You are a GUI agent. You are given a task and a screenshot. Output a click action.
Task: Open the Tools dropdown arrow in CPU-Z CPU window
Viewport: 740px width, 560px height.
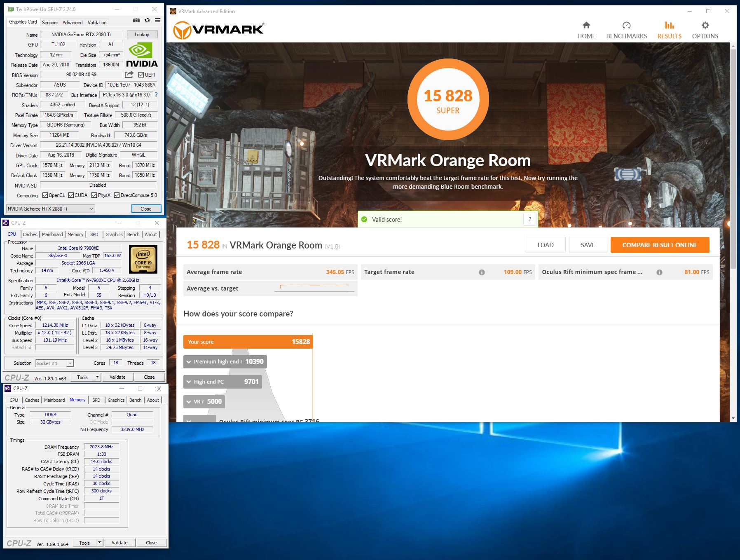click(x=98, y=377)
